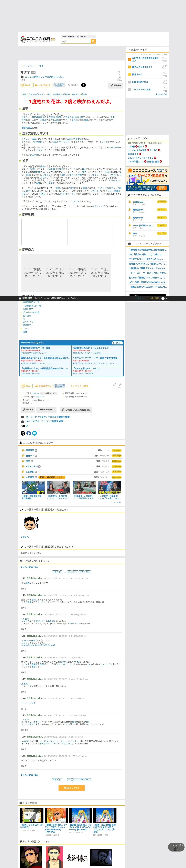Click the ログイン link in the black bar

[139, 298]
